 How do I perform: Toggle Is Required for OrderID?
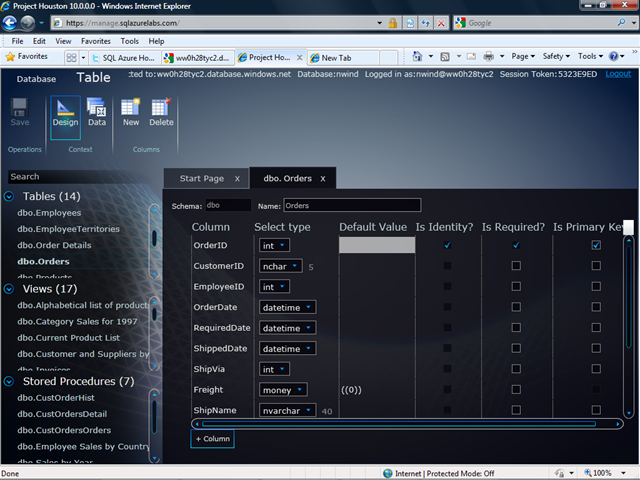tap(516, 245)
